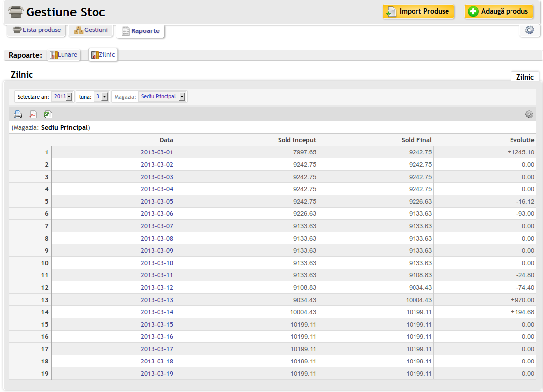Select the Rapoarte tab
Image resolution: width=543 pixels, height=392 pixels.
(x=140, y=30)
